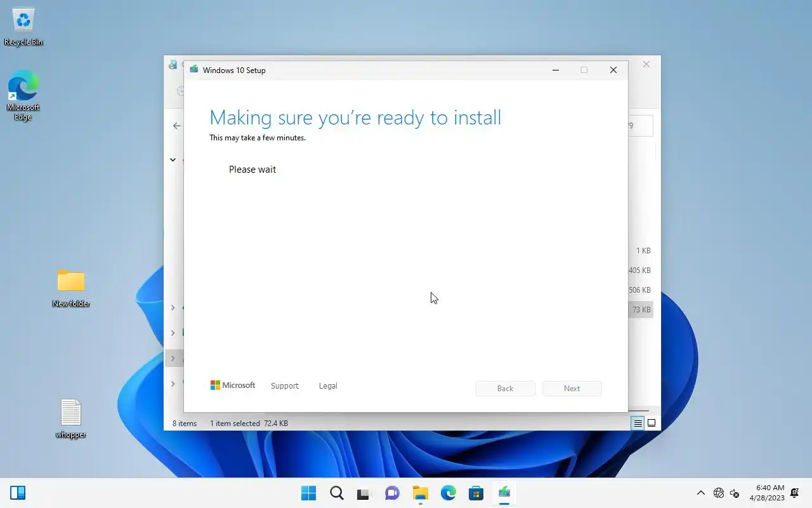Close the Windows 10 Setup window
This screenshot has height=508, width=812.
(x=613, y=70)
